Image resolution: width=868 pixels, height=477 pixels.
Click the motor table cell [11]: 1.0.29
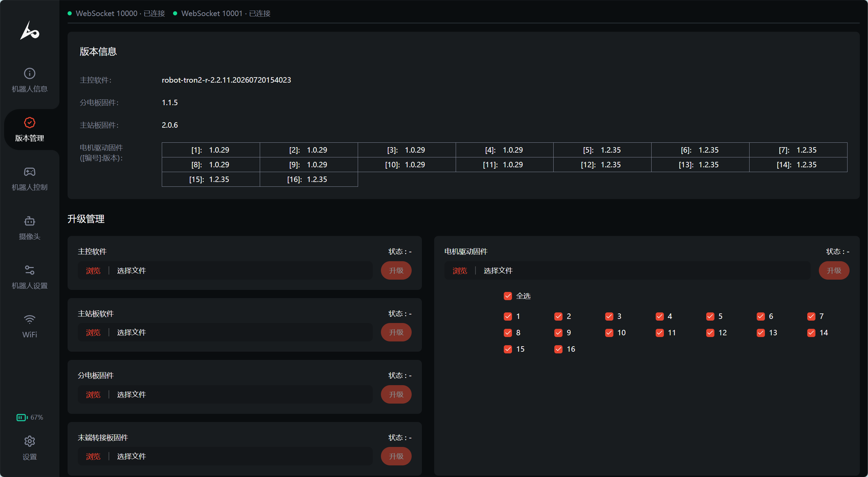[504, 165]
